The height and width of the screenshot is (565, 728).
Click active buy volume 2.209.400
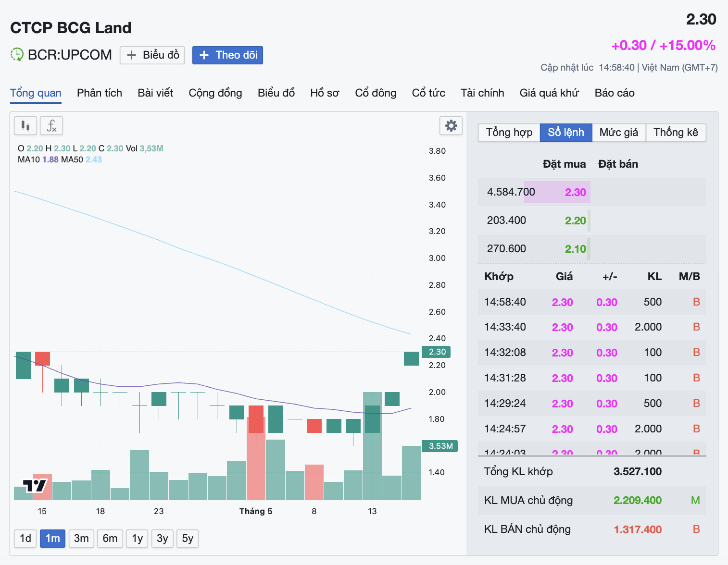point(638,501)
